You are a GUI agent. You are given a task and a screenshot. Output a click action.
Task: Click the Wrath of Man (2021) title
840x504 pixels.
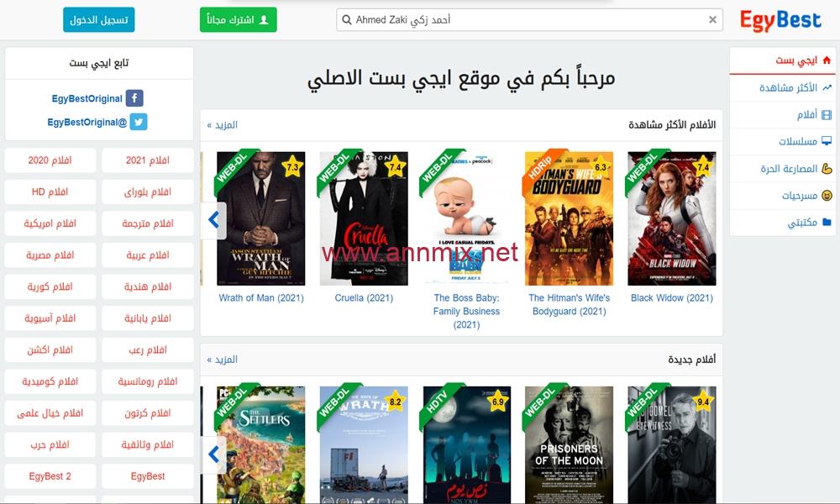pos(261,298)
